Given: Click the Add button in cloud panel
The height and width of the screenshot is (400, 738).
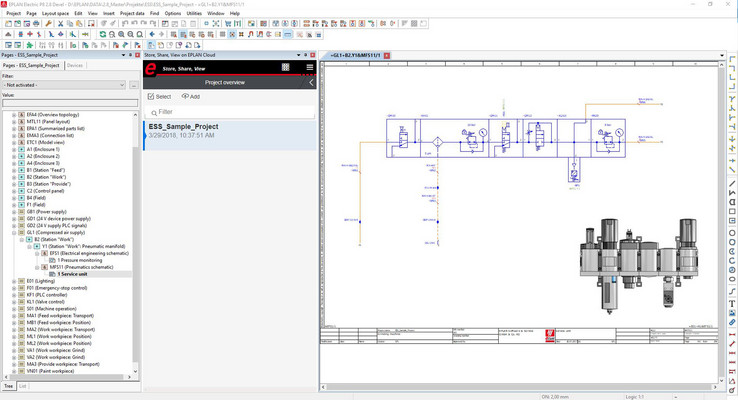Looking at the screenshot, I should pos(190,97).
